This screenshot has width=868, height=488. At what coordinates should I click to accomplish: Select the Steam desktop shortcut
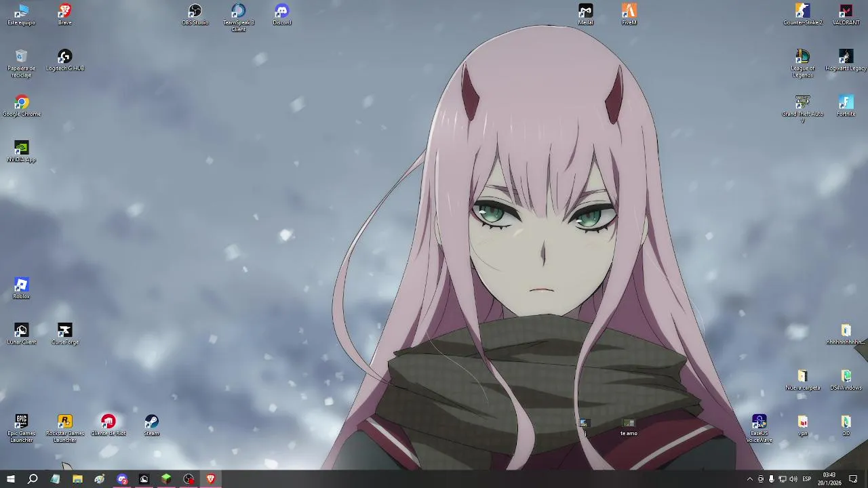pyautogui.click(x=152, y=426)
